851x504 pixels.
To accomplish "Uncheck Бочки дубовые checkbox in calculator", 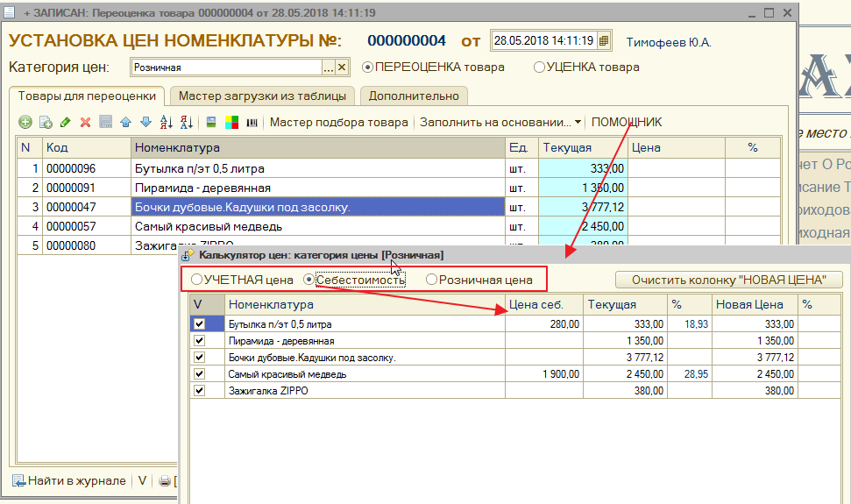I will click(199, 358).
